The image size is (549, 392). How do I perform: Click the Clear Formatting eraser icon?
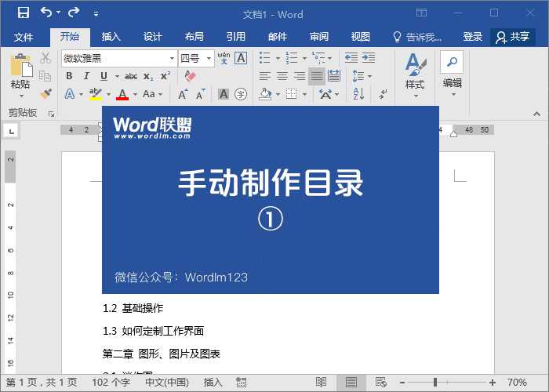point(190,76)
